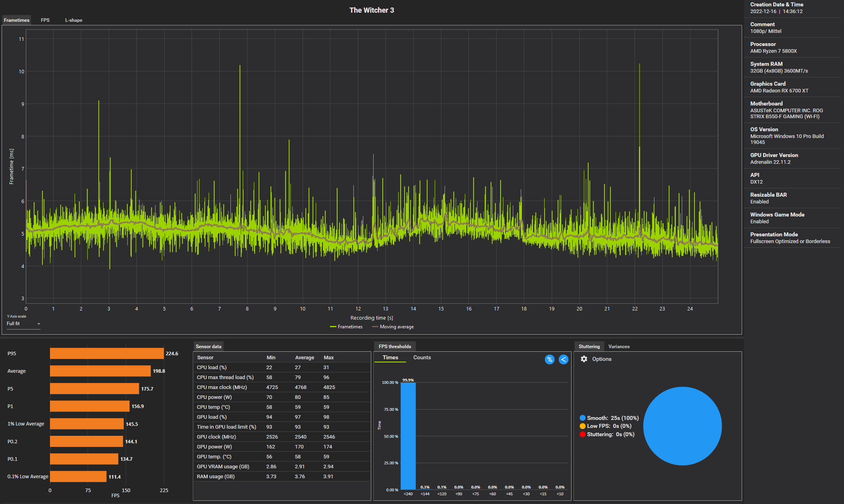
Task: Select the RAM usage (GB) row
Action: click(x=282, y=477)
